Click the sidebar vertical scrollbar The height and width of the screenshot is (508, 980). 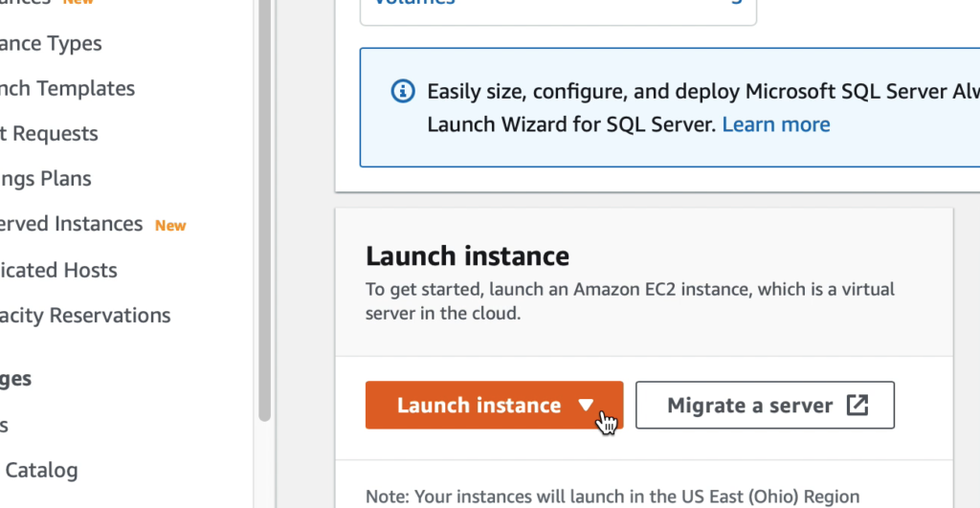click(x=265, y=210)
